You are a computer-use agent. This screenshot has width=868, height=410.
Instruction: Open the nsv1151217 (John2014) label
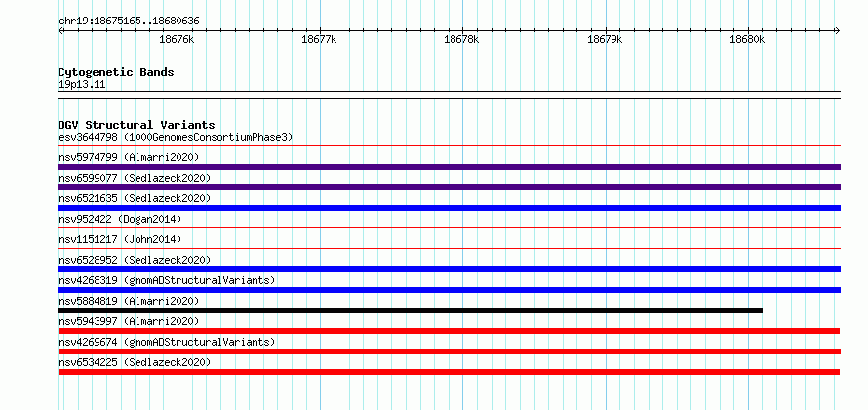120,239
